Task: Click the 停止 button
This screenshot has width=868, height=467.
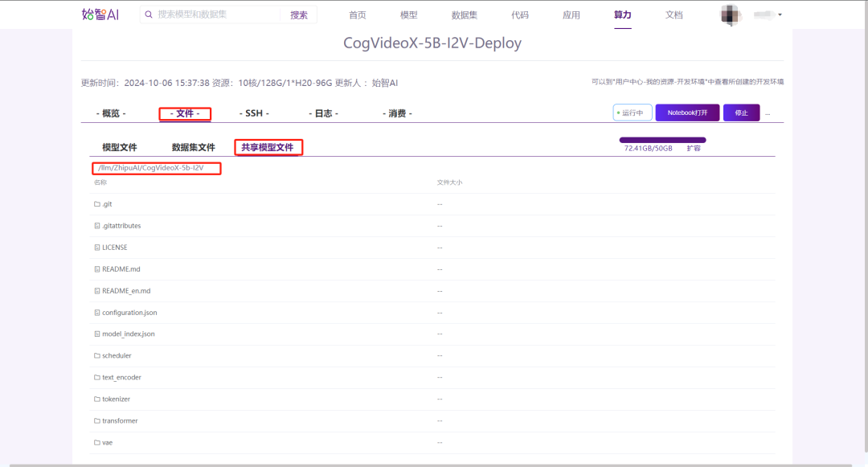Action: point(741,113)
